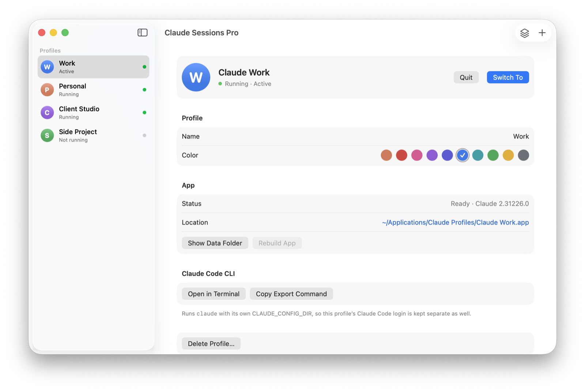This screenshot has width=585, height=392.
Task: Click Show Data Folder button
Action: coord(215,243)
